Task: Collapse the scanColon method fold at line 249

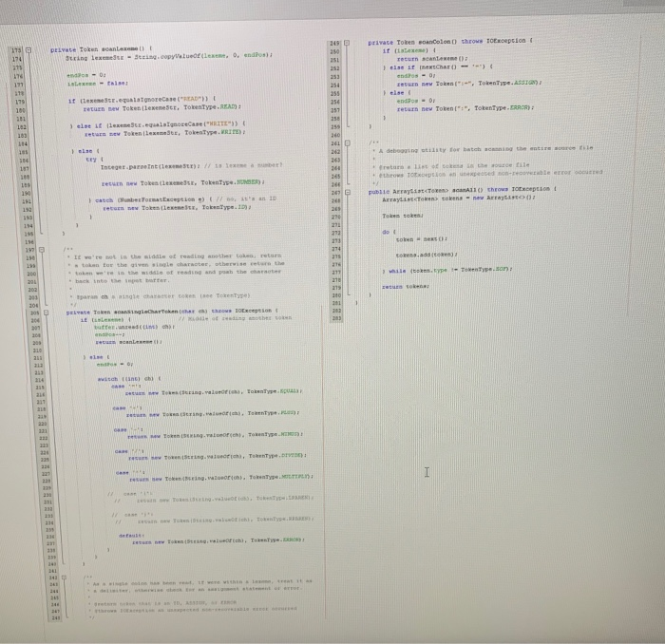Action: [x=347, y=43]
